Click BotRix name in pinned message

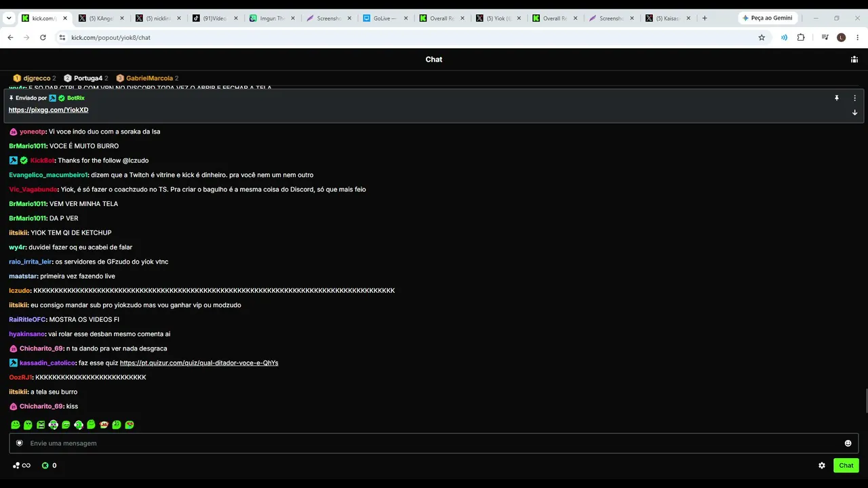pyautogui.click(x=76, y=98)
